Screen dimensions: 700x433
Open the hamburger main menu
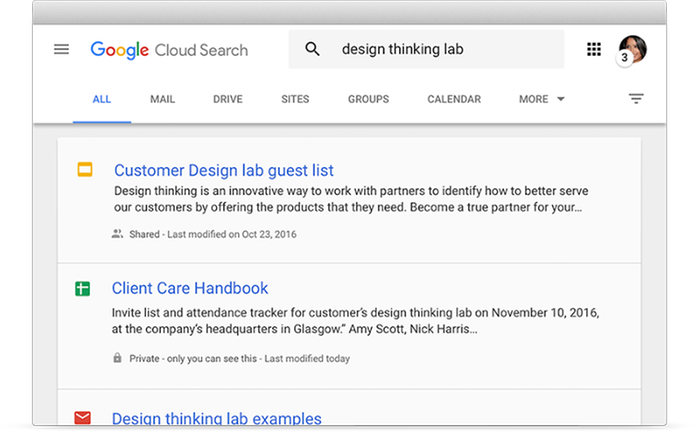[62, 49]
